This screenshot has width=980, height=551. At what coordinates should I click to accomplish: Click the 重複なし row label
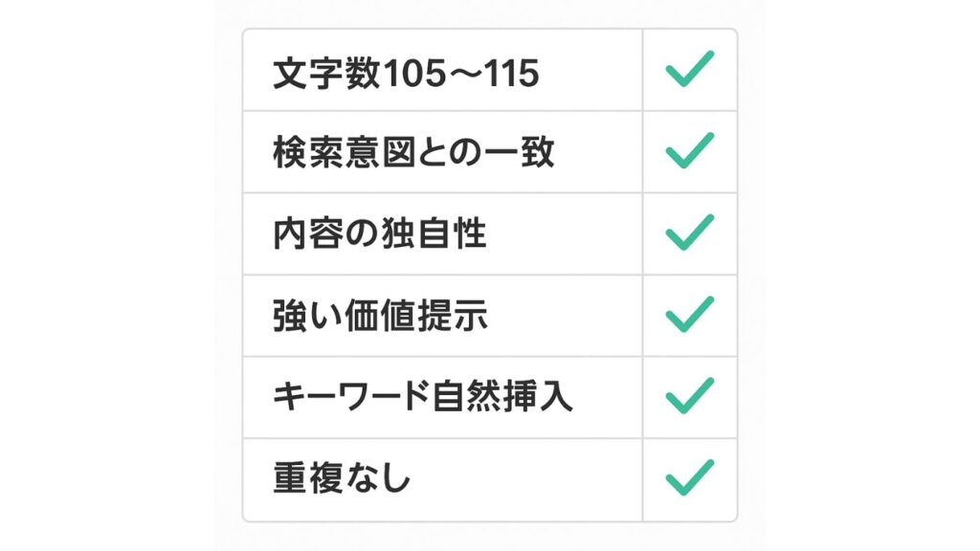click(x=341, y=478)
